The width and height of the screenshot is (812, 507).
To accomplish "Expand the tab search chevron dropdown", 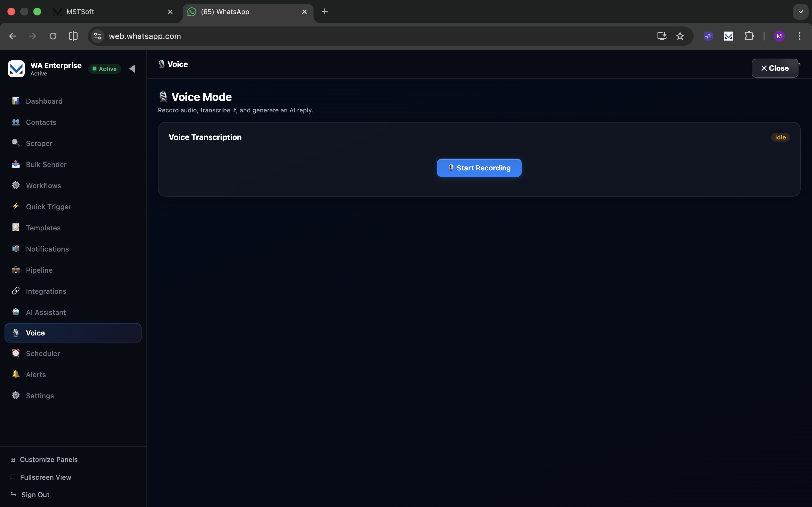I will point(800,12).
